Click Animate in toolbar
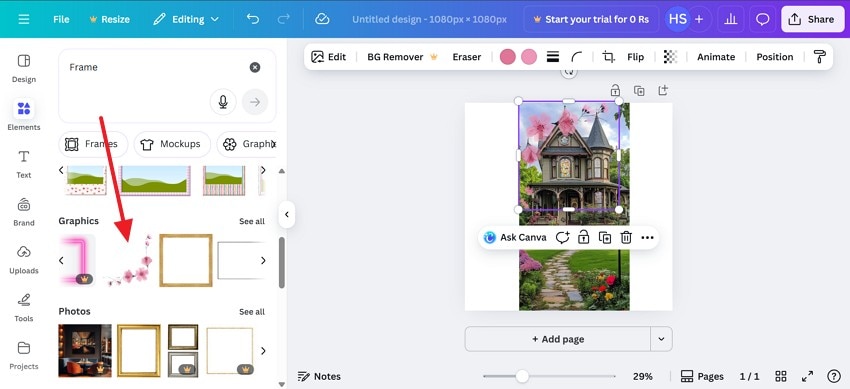The width and height of the screenshot is (850, 389). [716, 57]
